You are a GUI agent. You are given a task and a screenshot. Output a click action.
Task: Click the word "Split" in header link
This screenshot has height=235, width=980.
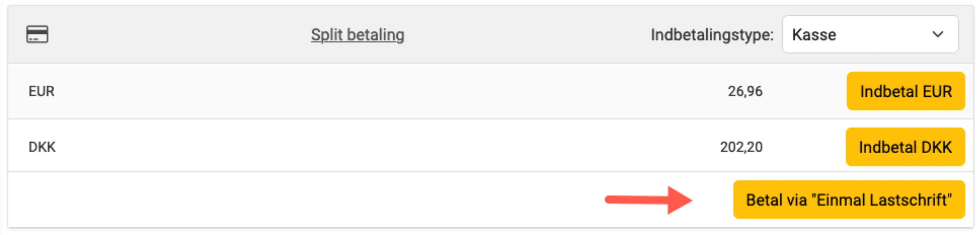point(326,35)
